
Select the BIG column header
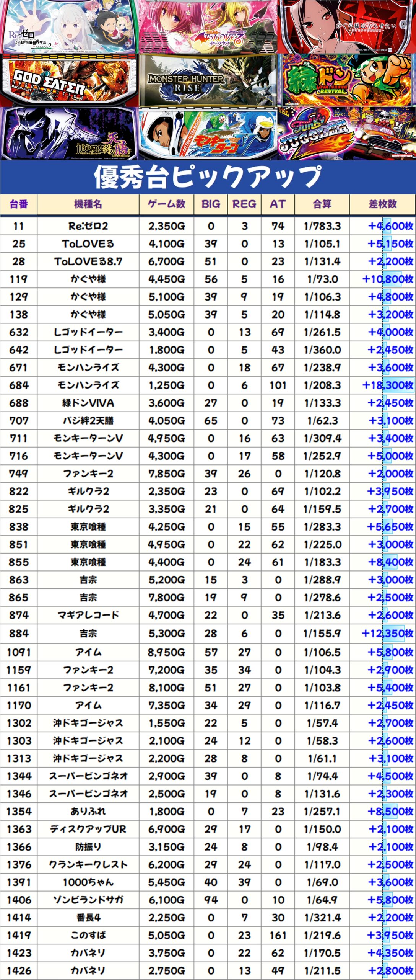point(211,204)
